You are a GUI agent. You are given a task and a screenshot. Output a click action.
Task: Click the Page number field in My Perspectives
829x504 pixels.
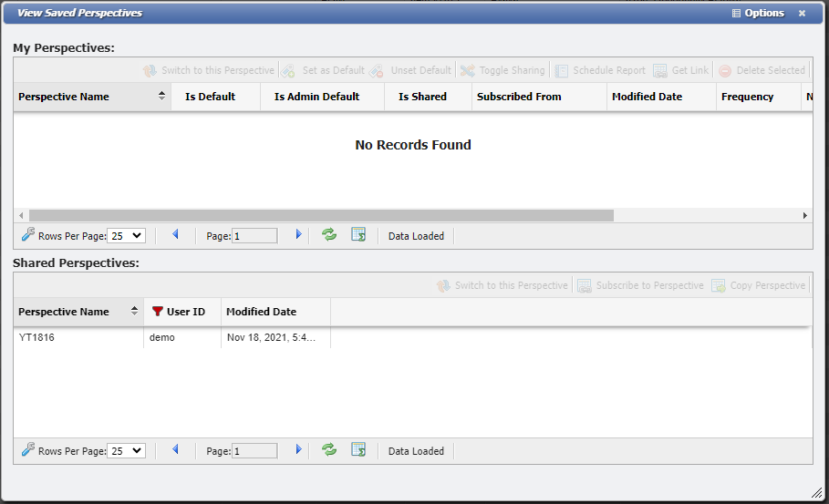point(254,236)
